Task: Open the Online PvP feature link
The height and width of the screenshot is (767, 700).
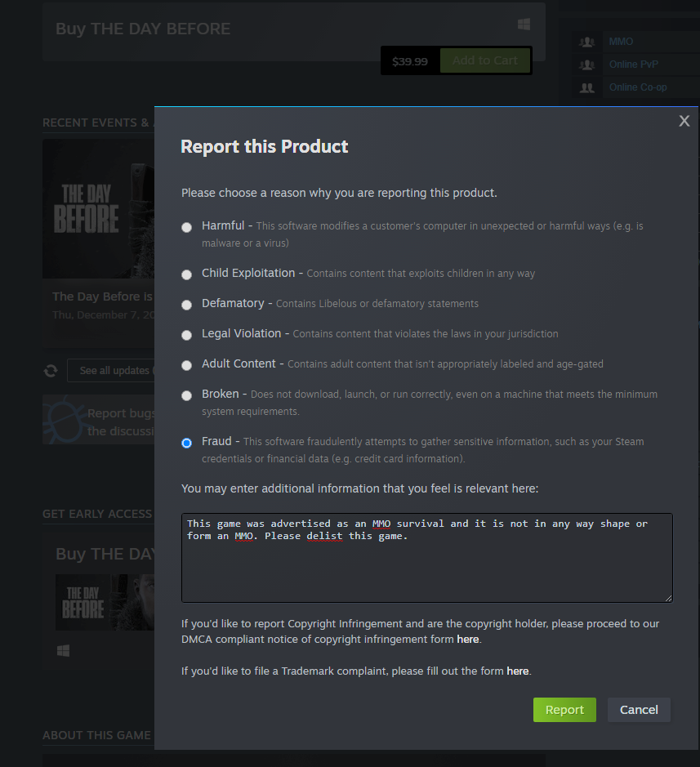Action: pyautogui.click(x=633, y=65)
